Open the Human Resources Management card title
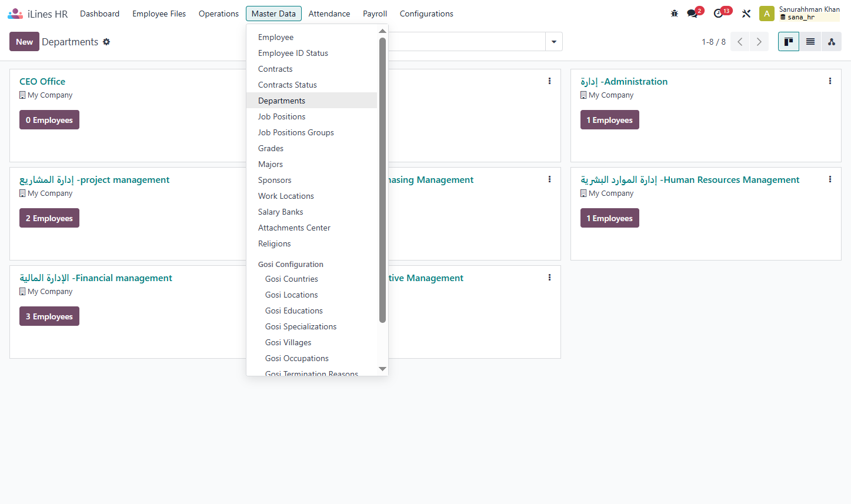The height and width of the screenshot is (504, 851). click(690, 179)
